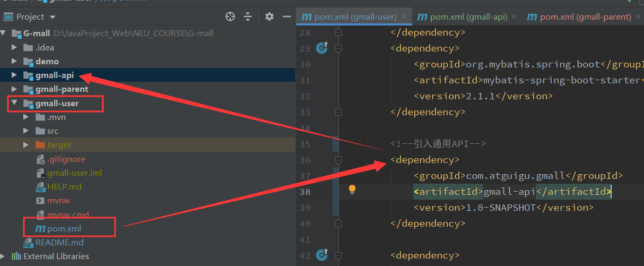Expand the .idea folder arrow
This screenshot has width=644, height=266.
coord(14,47)
